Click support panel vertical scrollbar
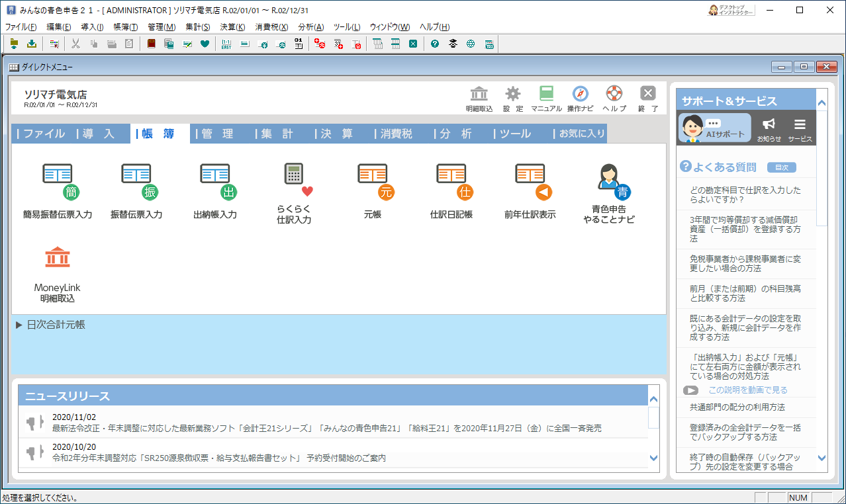 point(822,169)
